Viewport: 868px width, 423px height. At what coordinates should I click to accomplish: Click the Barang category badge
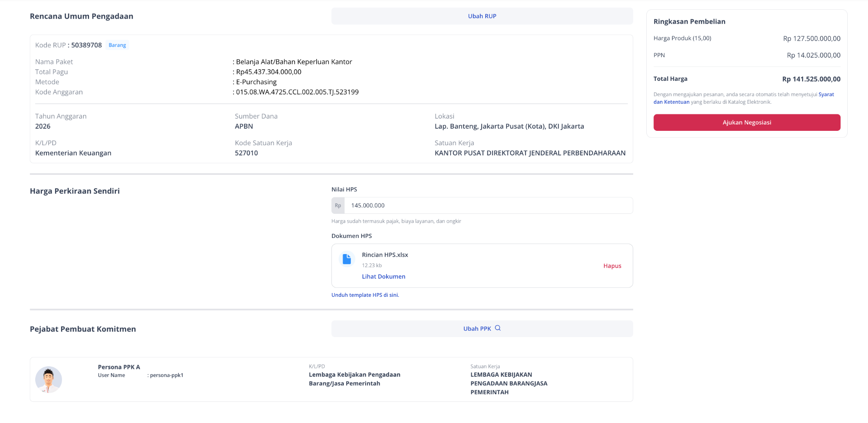(117, 45)
